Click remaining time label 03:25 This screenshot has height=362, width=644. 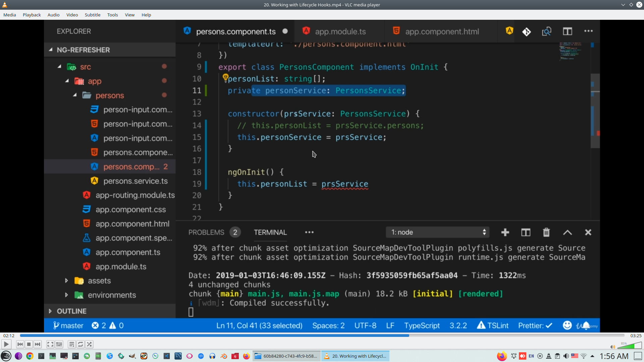click(x=636, y=336)
